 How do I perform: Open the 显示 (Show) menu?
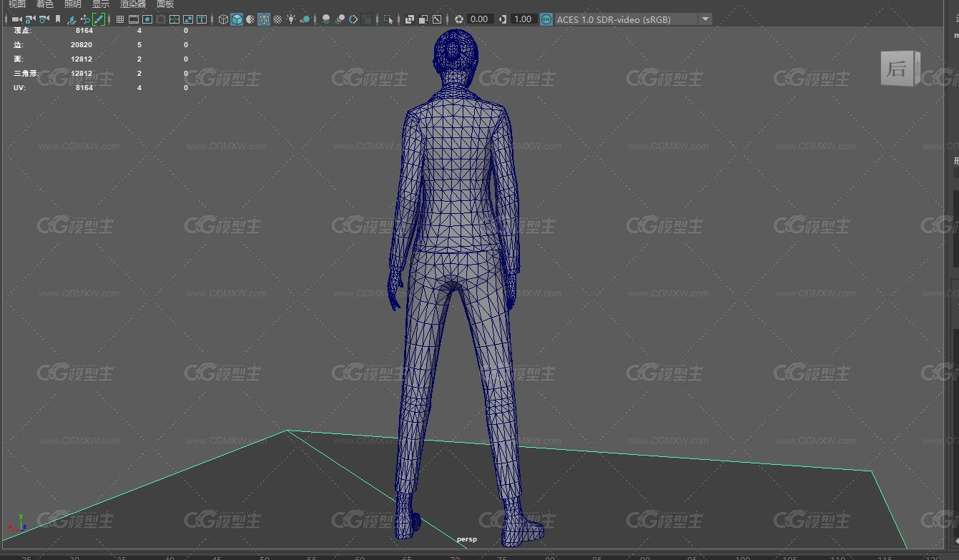[x=101, y=4]
